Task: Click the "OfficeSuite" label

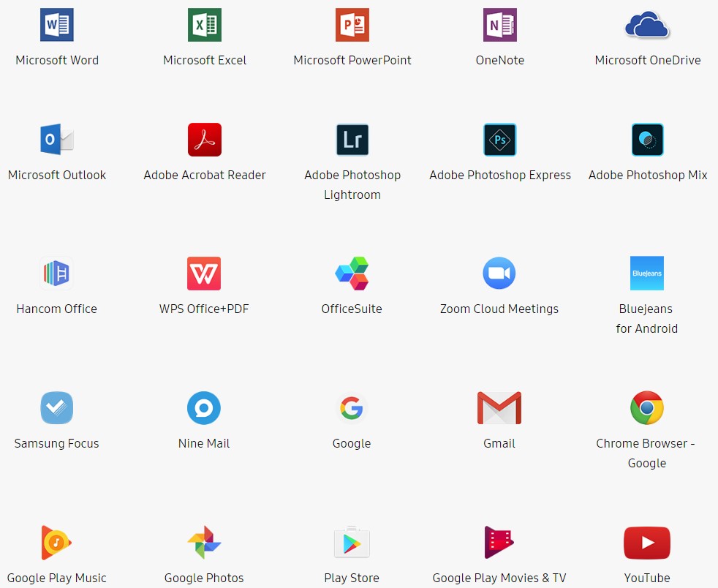Action: tap(352, 309)
